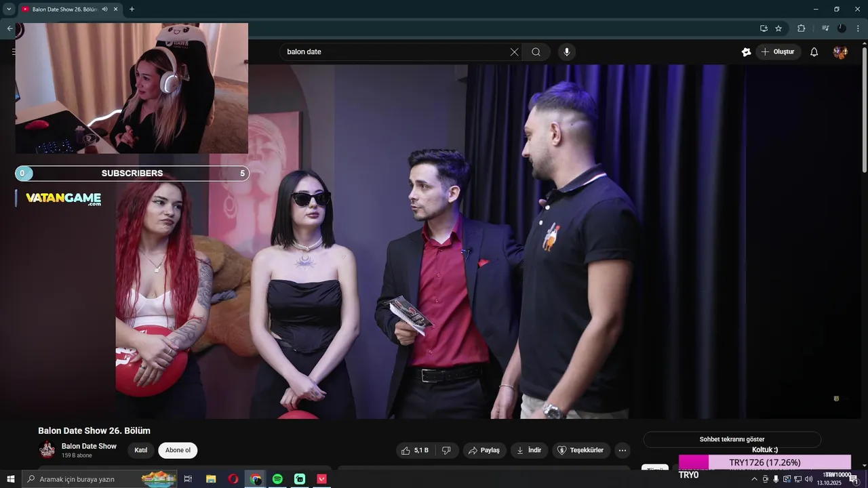Open the Chrome profile avatar
This screenshot has height=488, width=868.
point(842,28)
